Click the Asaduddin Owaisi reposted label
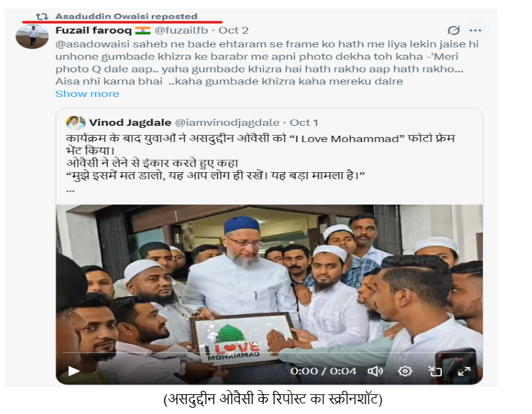The width and height of the screenshot is (532, 414). coord(126,16)
